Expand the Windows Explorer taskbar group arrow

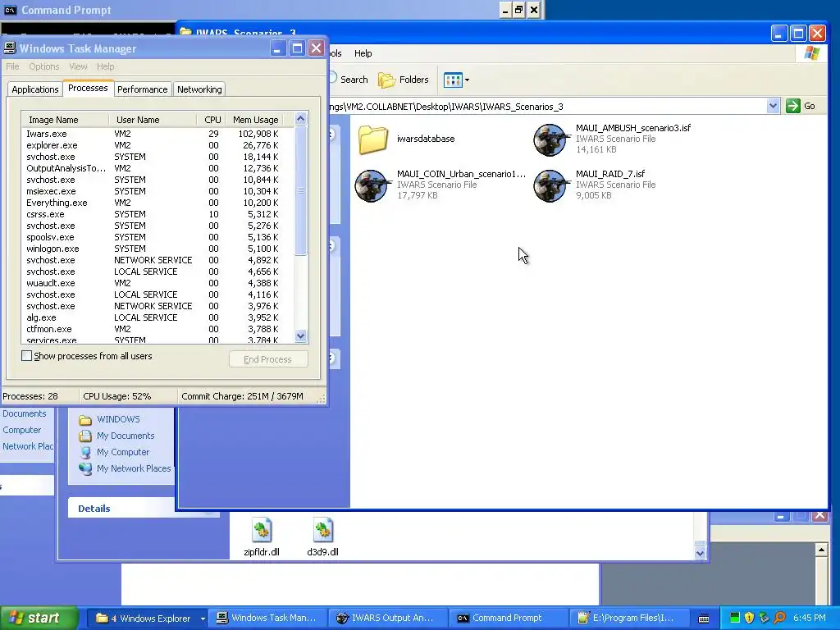click(x=203, y=619)
